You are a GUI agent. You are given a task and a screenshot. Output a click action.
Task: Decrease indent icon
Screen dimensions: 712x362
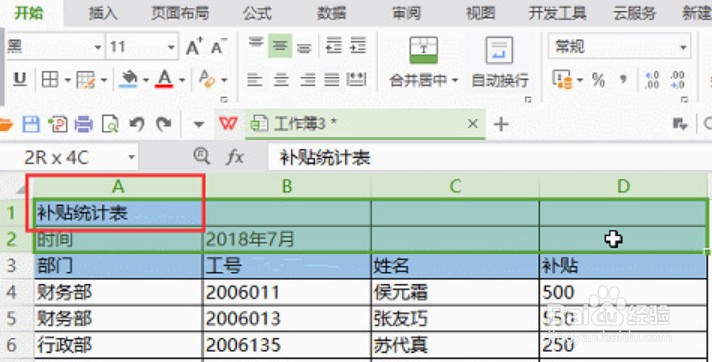click(x=334, y=45)
